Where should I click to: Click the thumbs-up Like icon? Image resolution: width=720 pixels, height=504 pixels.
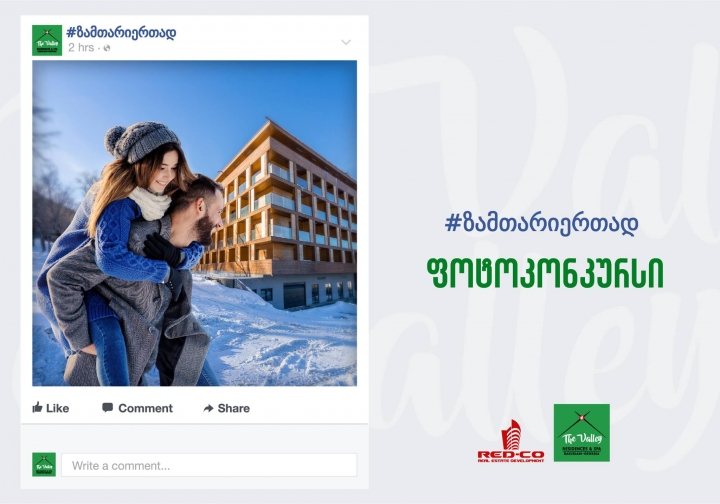pyautogui.click(x=38, y=407)
